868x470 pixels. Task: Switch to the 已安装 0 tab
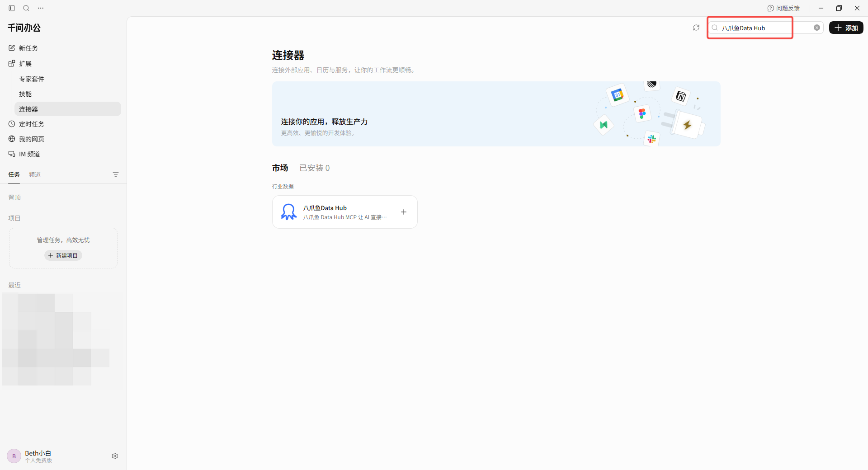point(315,168)
